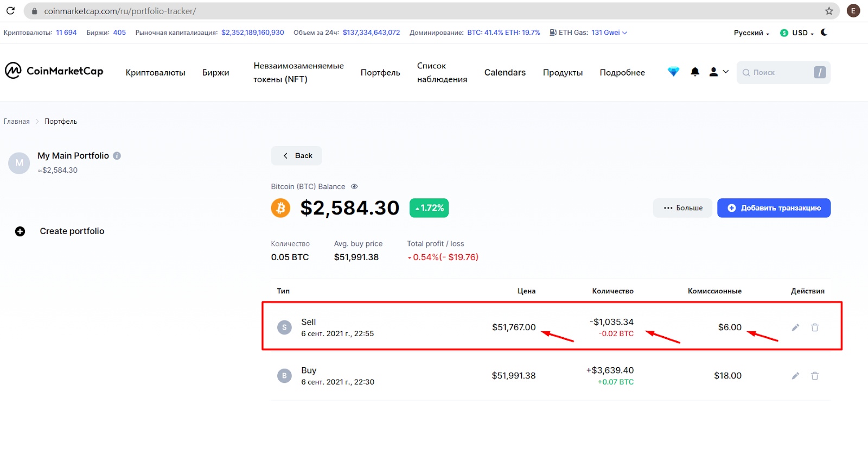Toggle balance visibility with the eye icon
The image size is (868, 473).
pyautogui.click(x=354, y=186)
